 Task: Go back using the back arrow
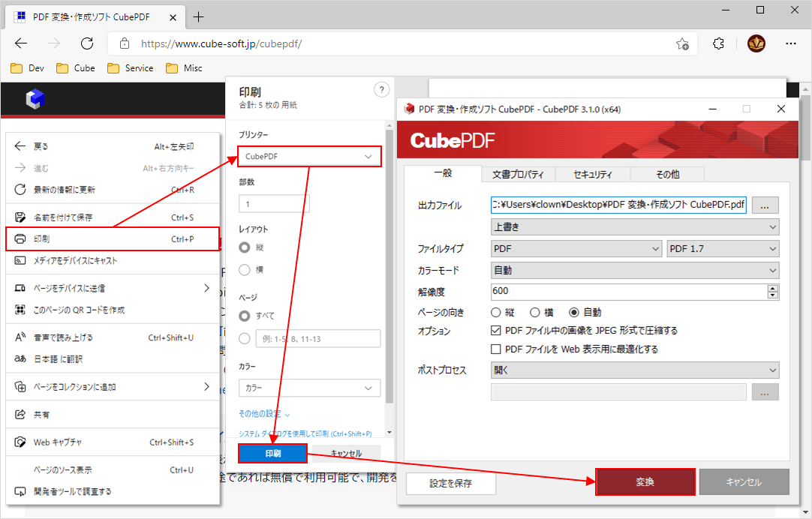click(x=21, y=43)
